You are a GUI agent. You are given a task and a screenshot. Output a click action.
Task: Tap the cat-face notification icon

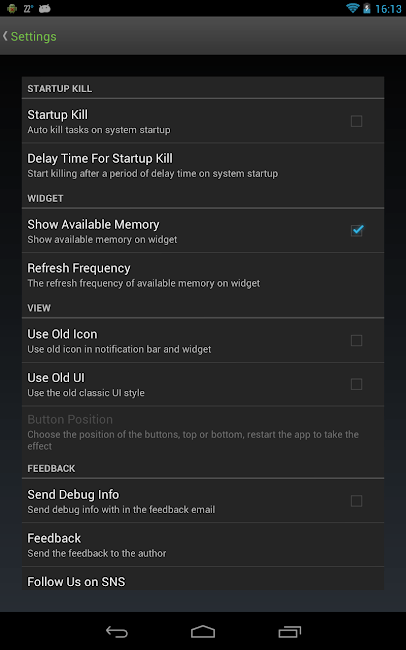[44, 8]
